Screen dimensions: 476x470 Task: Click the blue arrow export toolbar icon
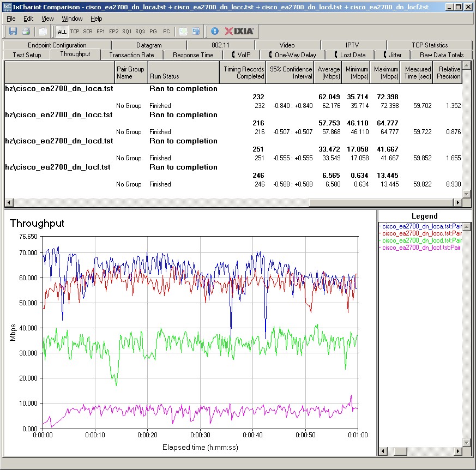coord(196,31)
